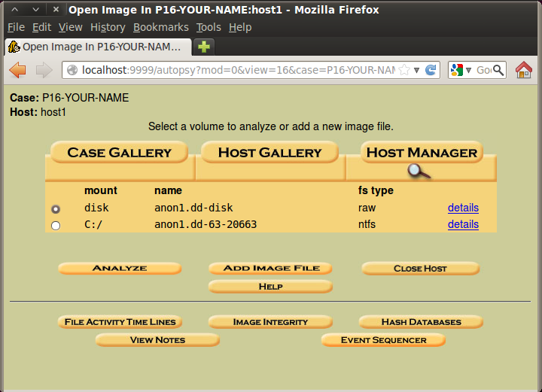Open a new tab with the green plus

204,47
